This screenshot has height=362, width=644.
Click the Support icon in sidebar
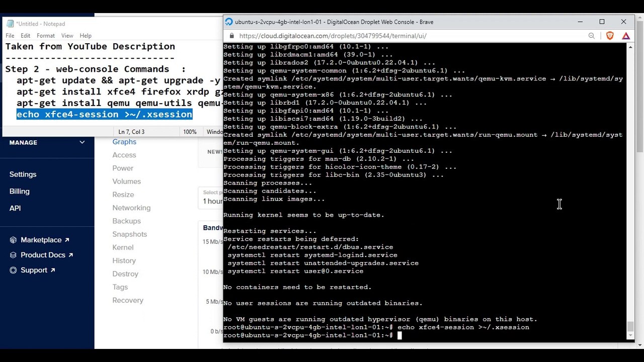pos(13,270)
